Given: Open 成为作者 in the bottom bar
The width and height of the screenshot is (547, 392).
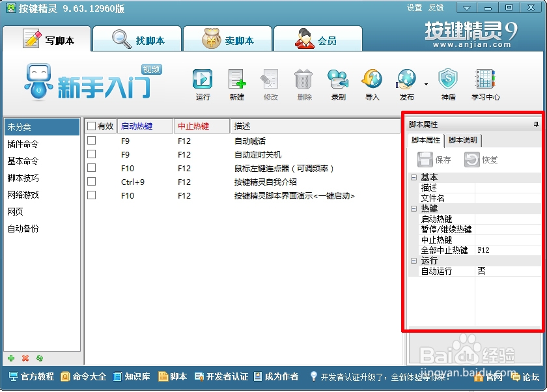Looking at the screenshot, I should 276,376.
